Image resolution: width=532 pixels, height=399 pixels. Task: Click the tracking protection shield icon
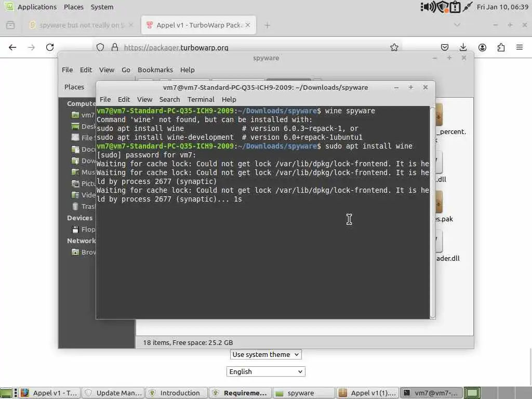tap(100, 47)
